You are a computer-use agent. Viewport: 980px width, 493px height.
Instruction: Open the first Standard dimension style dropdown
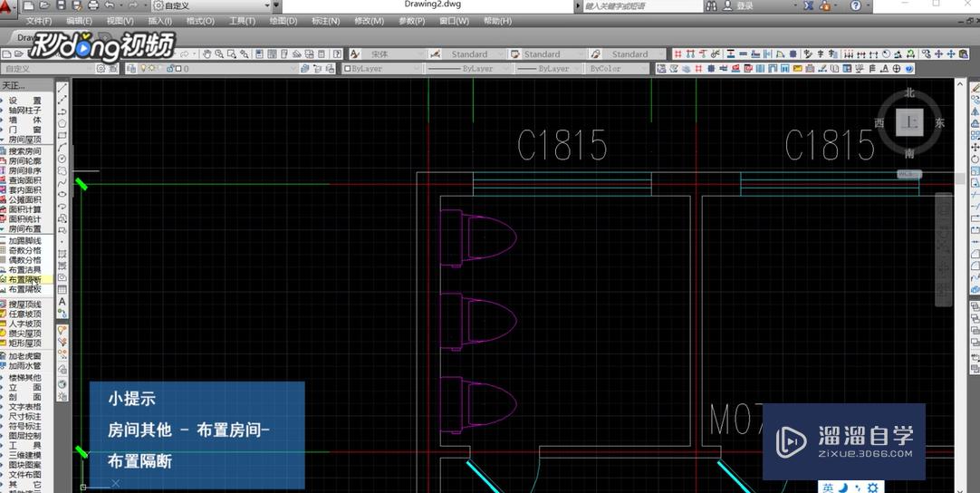[475, 53]
